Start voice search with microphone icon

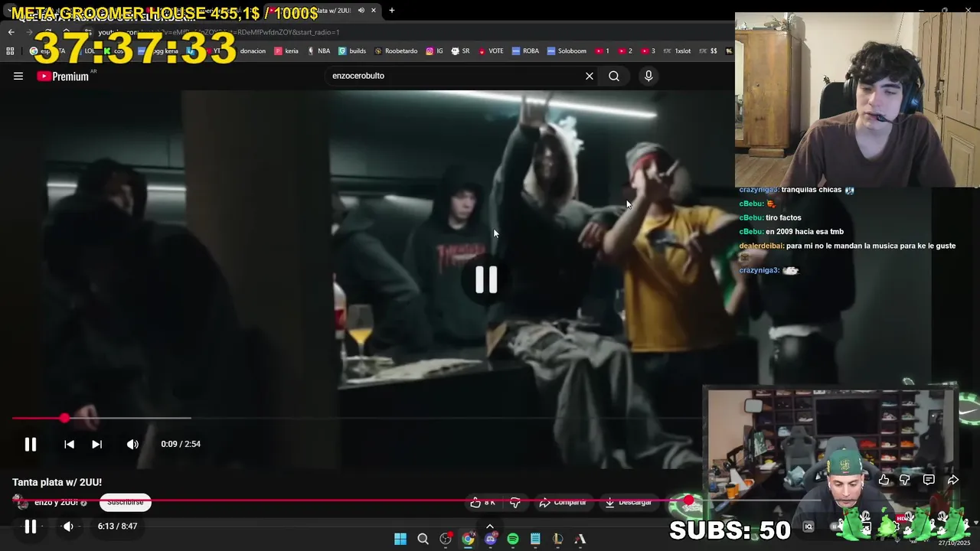point(648,76)
